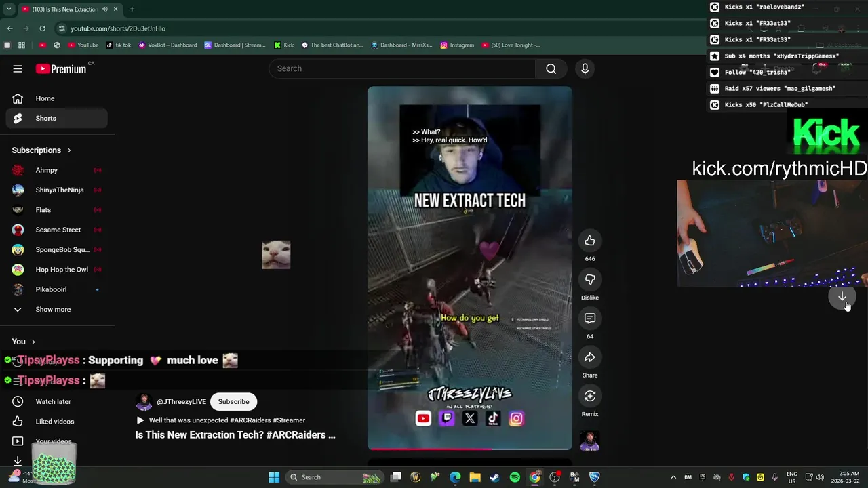The image size is (868, 488).
Task: Open @JTthreezyLIVE channel name
Action: 181,402
